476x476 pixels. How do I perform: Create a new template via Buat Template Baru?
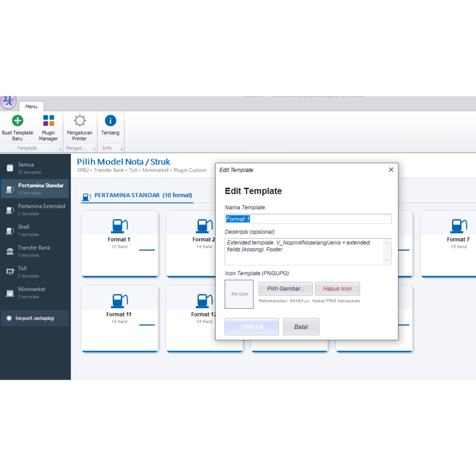(x=17, y=126)
